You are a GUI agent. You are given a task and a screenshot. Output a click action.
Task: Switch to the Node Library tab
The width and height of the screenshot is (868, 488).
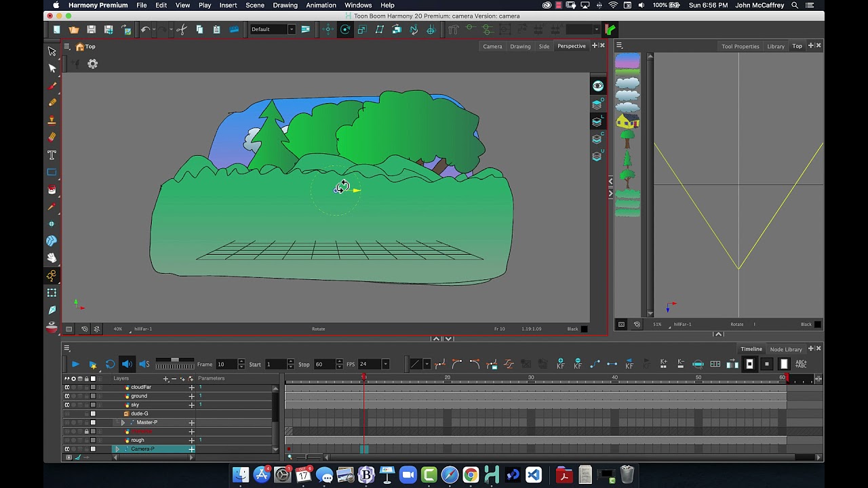click(786, 349)
